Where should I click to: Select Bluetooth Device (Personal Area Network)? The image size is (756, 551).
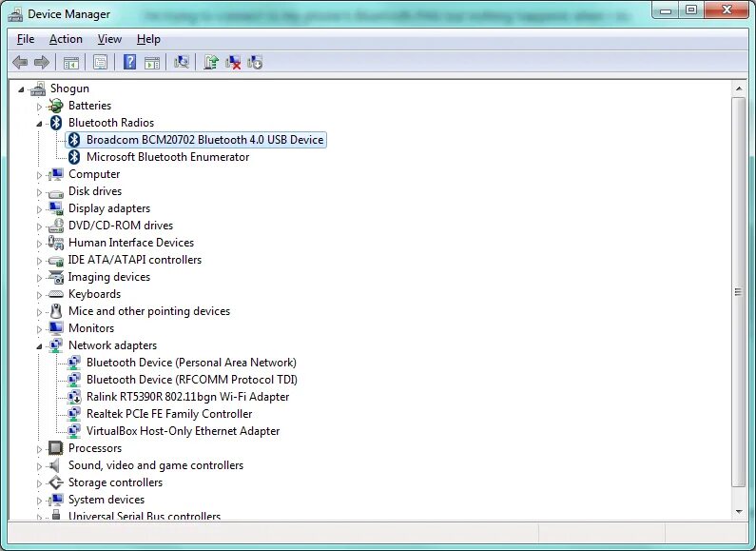click(x=191, y=363)
